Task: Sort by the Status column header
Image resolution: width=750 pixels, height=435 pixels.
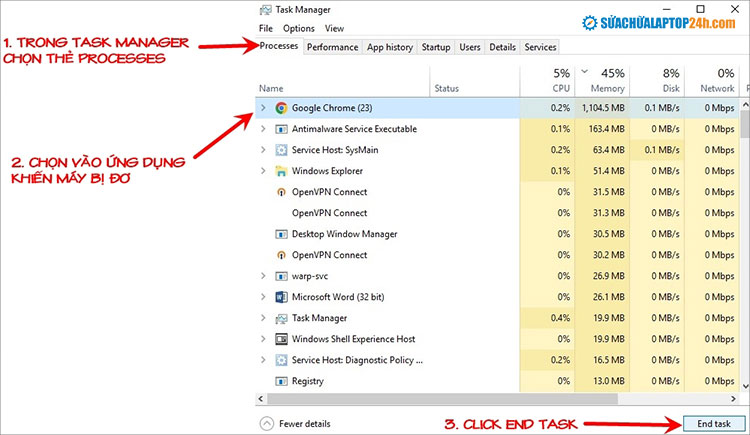Action: [446, 89]
